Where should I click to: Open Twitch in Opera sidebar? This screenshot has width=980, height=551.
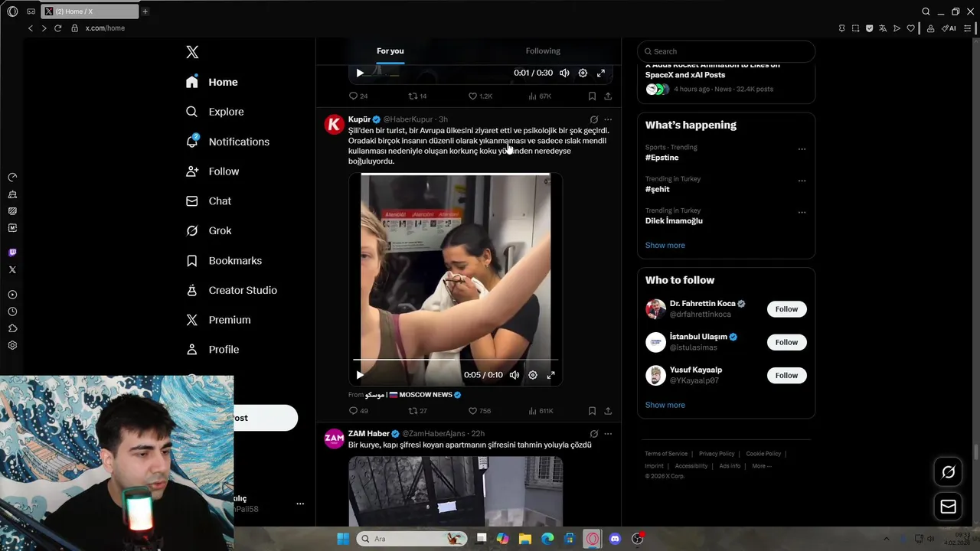12,253
